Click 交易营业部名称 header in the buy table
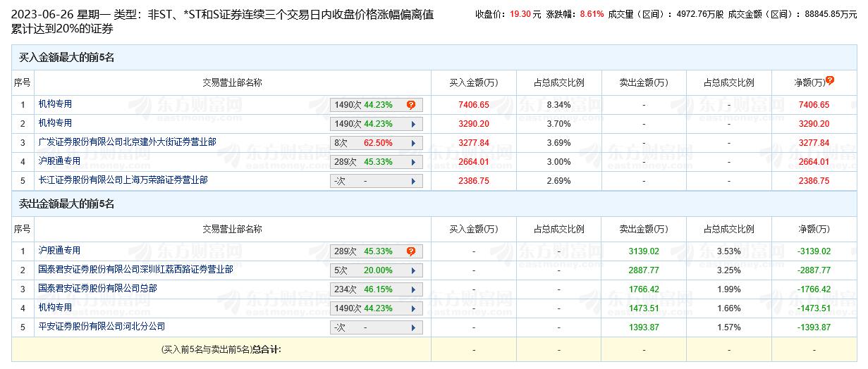 pyautogui.click(x=233, y=82)
